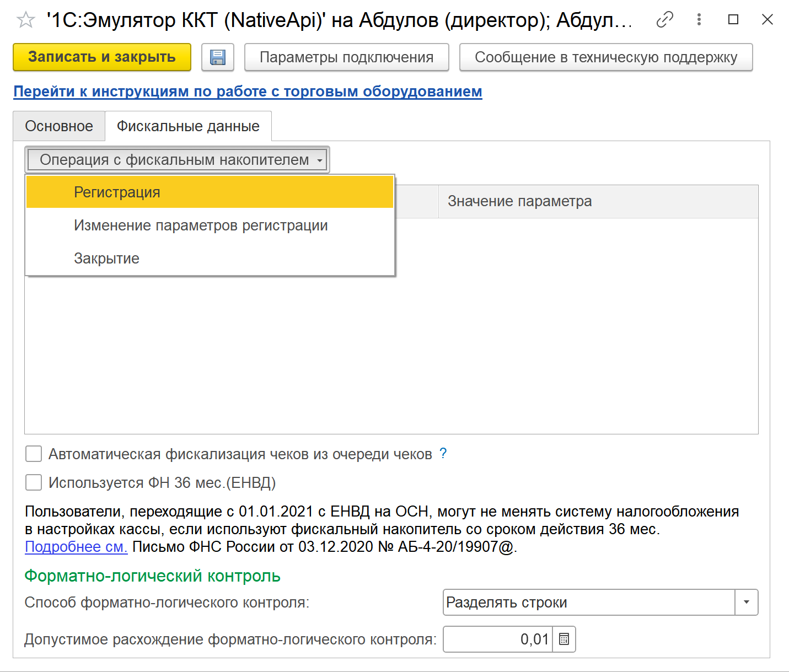Viewport: 789px width, 672px height.
Task: Toggle 'Используется ФН 36 мес.(ЕНВД)' checkbox
Action: tap(34, 483)
